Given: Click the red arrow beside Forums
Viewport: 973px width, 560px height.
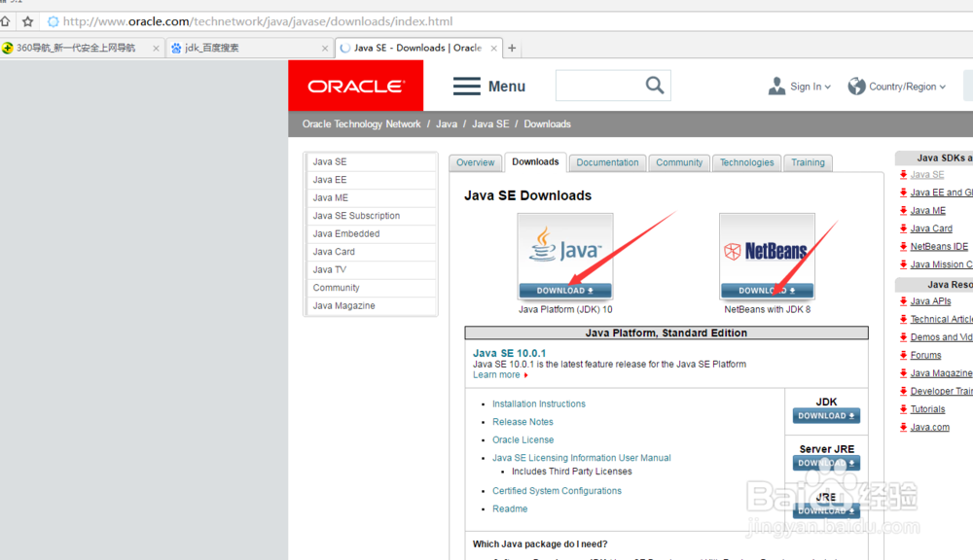Looking at the screenshot, I should (x=904, y=355).
